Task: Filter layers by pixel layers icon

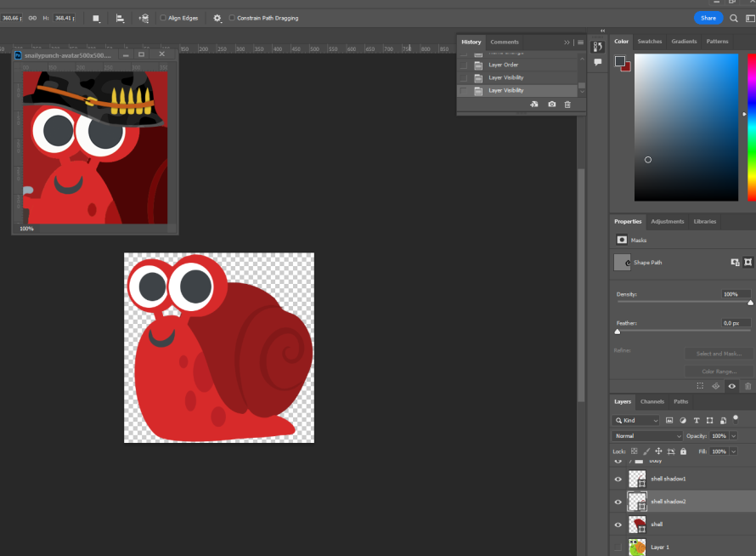Action: click(669, 420)
